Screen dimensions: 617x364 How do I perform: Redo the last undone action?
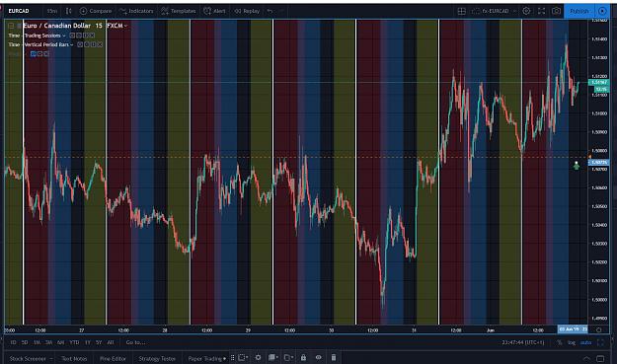click(x=281, y=11)
